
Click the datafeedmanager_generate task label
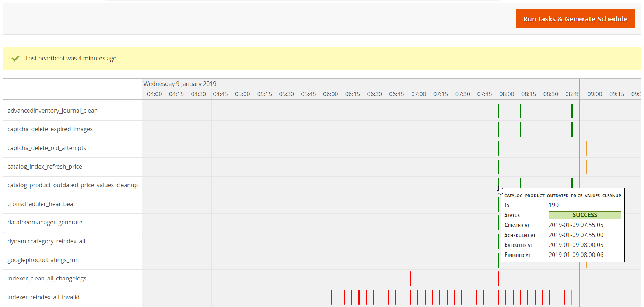(x=45, y=222)
